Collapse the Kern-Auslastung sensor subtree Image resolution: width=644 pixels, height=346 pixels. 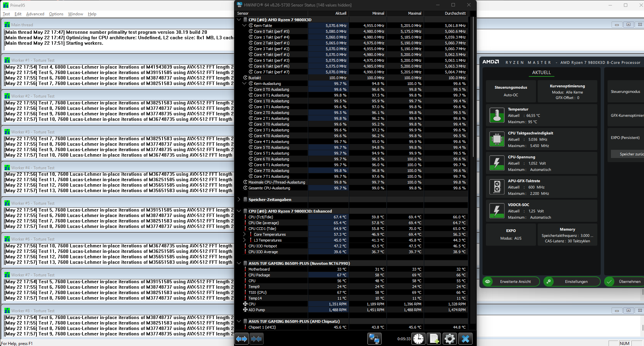point(244,84)
